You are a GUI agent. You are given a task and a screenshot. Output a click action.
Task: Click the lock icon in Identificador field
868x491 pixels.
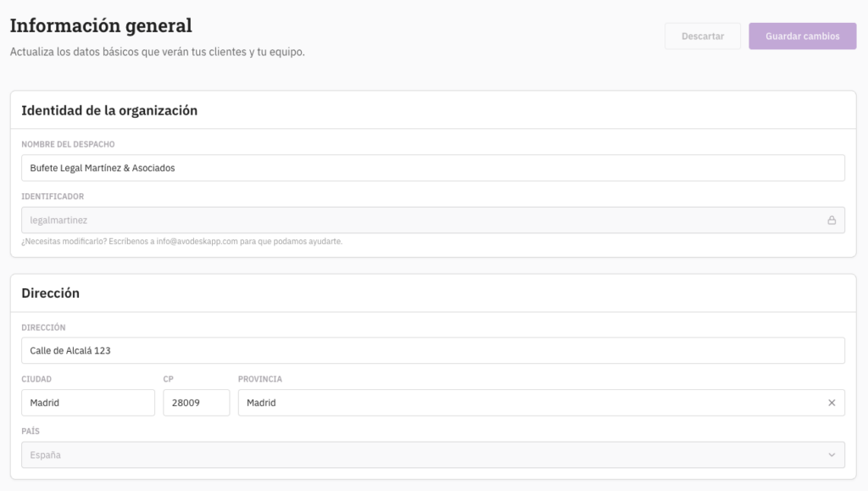[x=831, y=220]
